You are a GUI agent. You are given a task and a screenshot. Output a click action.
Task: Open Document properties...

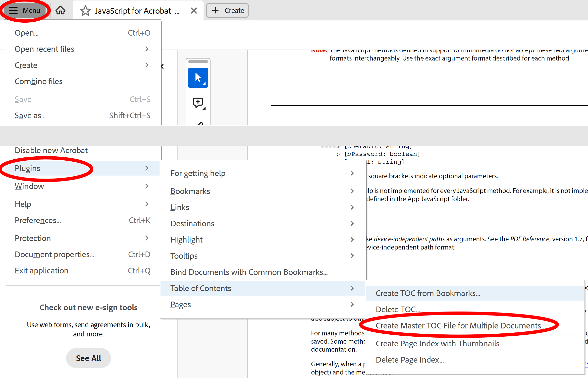(x=82, y=254)
